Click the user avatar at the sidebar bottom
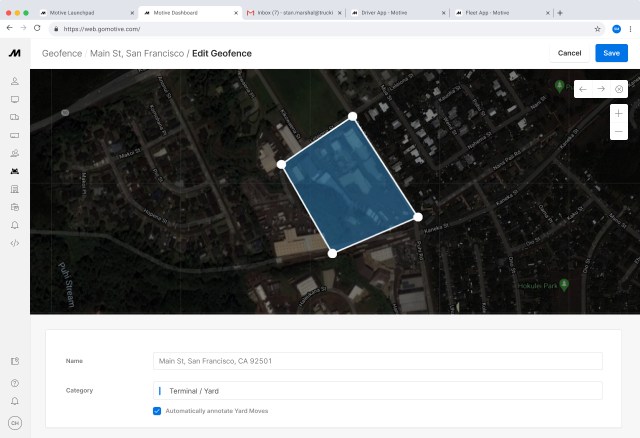 coord(15,422)
